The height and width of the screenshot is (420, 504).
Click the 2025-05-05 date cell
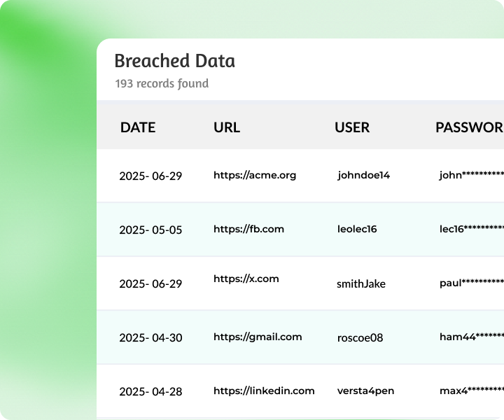[x=150, y=230]
